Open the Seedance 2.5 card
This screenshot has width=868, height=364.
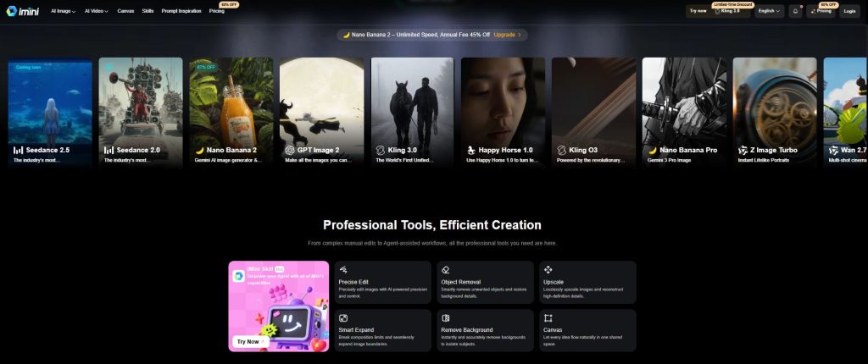(50, 113)
